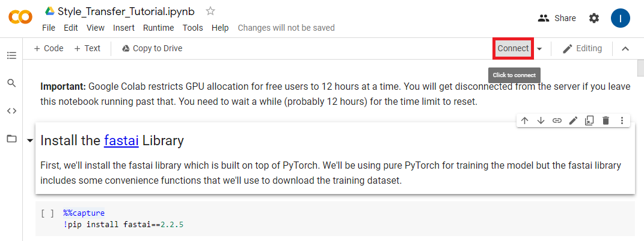Expand the dropdown arrow next to Connect
644x241 pixels.
539,49
